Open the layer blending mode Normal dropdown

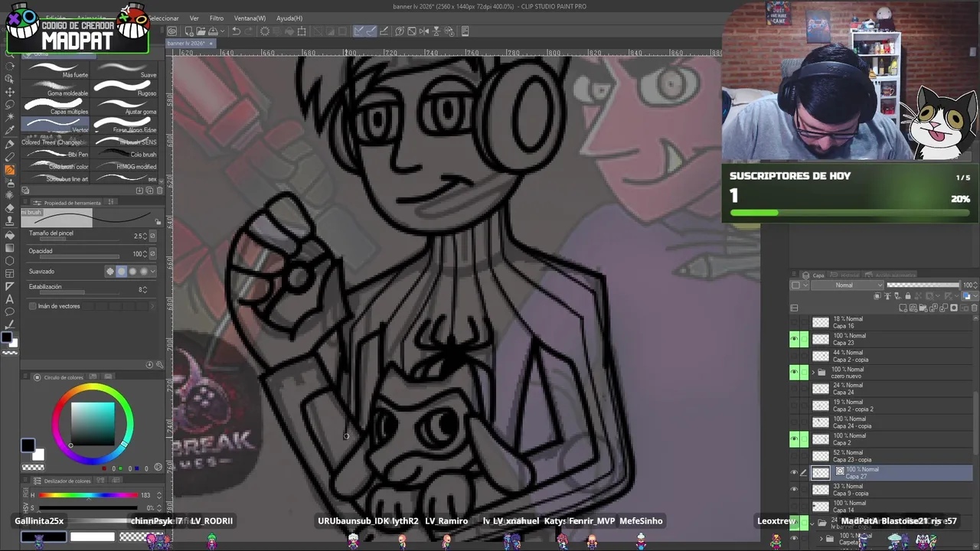coord(848,285)
